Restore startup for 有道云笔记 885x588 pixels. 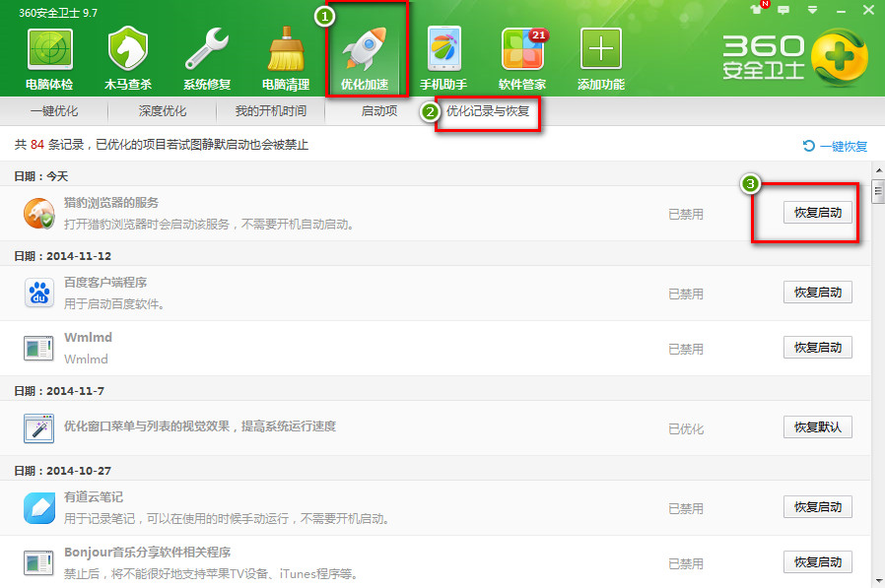coord(818,506)
